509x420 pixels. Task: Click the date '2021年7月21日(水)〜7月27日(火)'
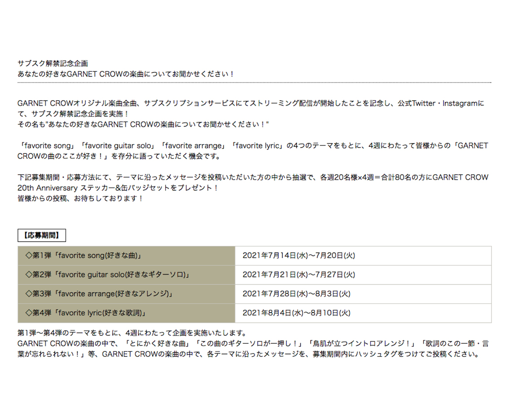click(298, 275)
